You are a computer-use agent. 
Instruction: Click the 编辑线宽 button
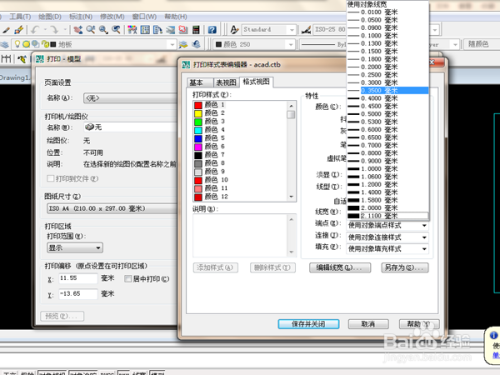[x=340, y=268]
